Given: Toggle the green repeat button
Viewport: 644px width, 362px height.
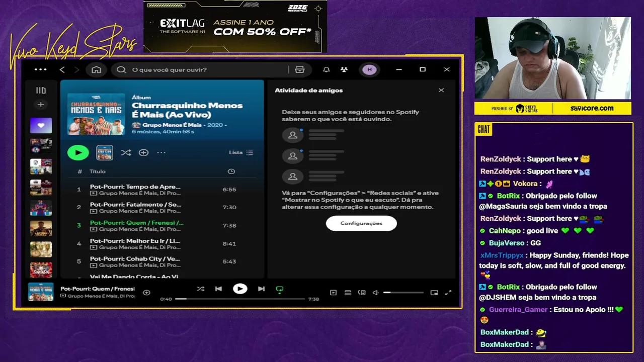Looking at the screenshot, I should [x=280, y=289].
